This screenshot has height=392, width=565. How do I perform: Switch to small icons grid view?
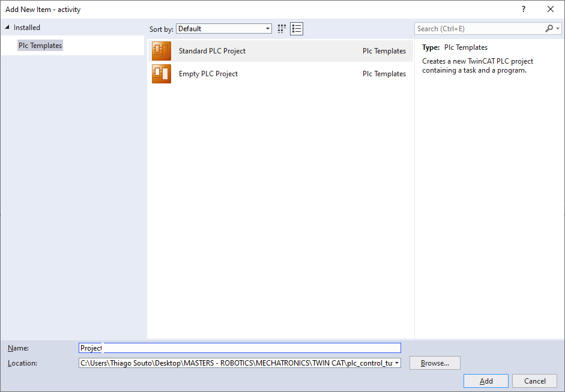click(x=282, y=29)
